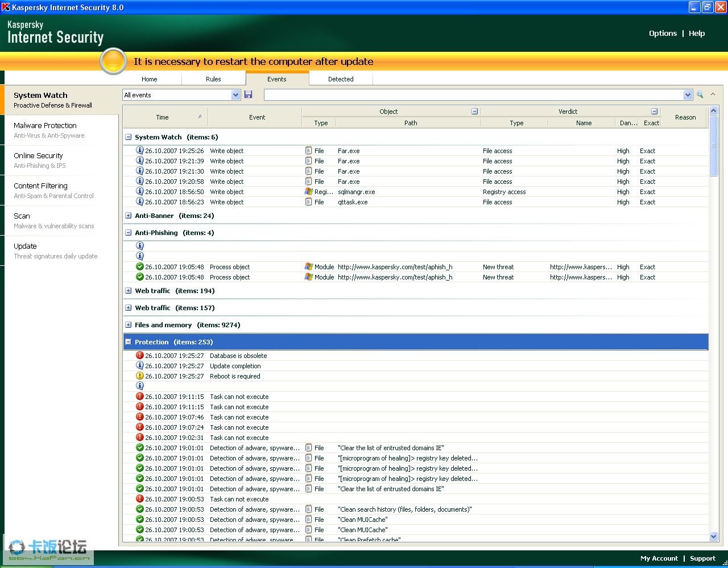Click the collapse arrow icon beside search

(x=713, y=94)
